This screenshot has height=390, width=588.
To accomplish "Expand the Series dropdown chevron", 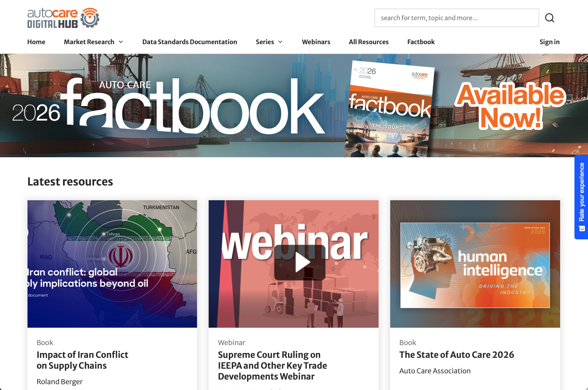I will click(280, 42).
